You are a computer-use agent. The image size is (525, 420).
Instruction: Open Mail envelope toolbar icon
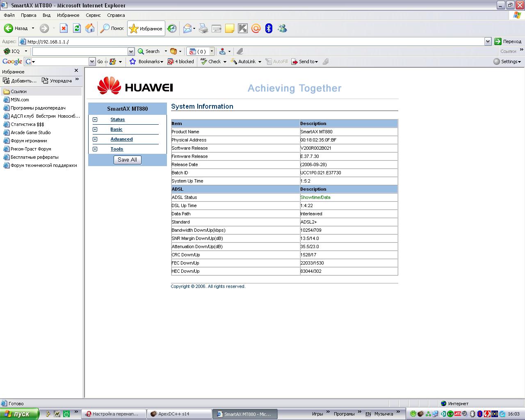point(187,28)
